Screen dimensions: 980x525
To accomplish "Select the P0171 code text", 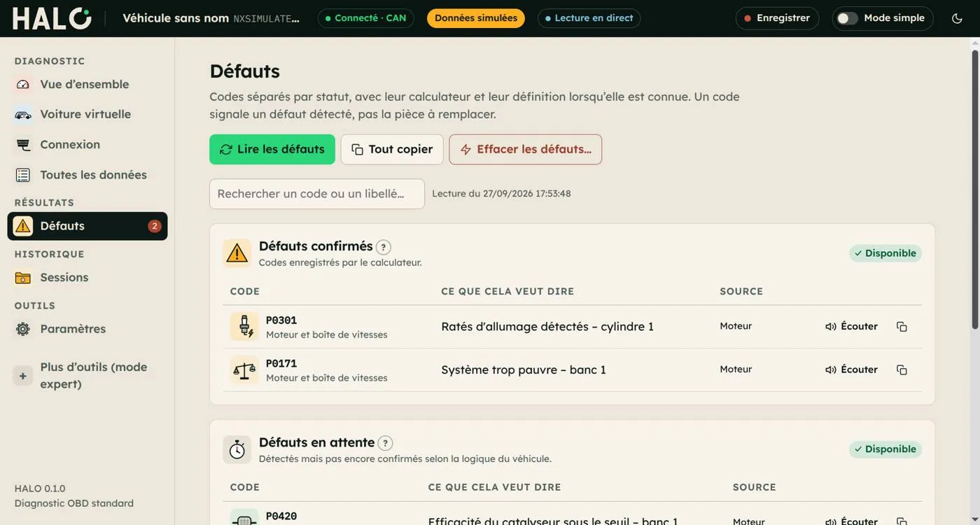I will (x=281, y=364).
